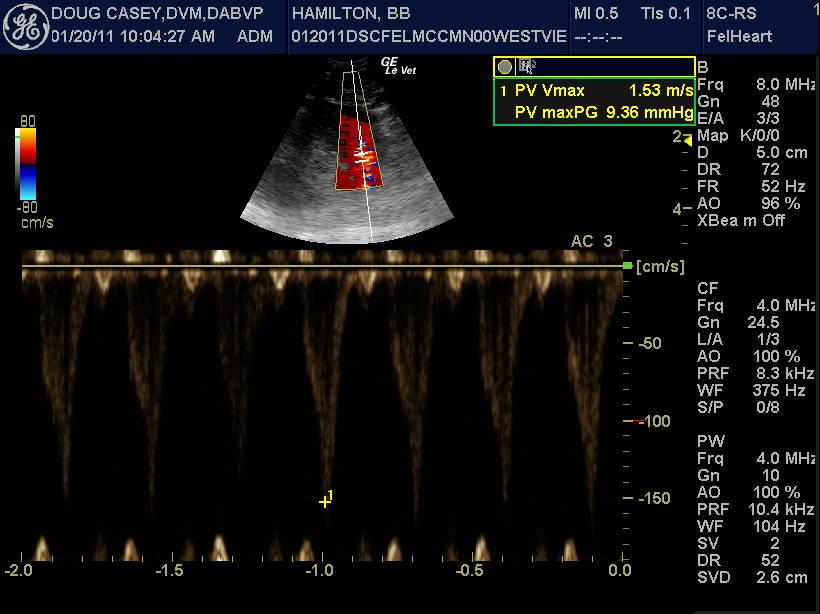Click the PW PRF 10.4 kHz parameter

coord(755,509)
